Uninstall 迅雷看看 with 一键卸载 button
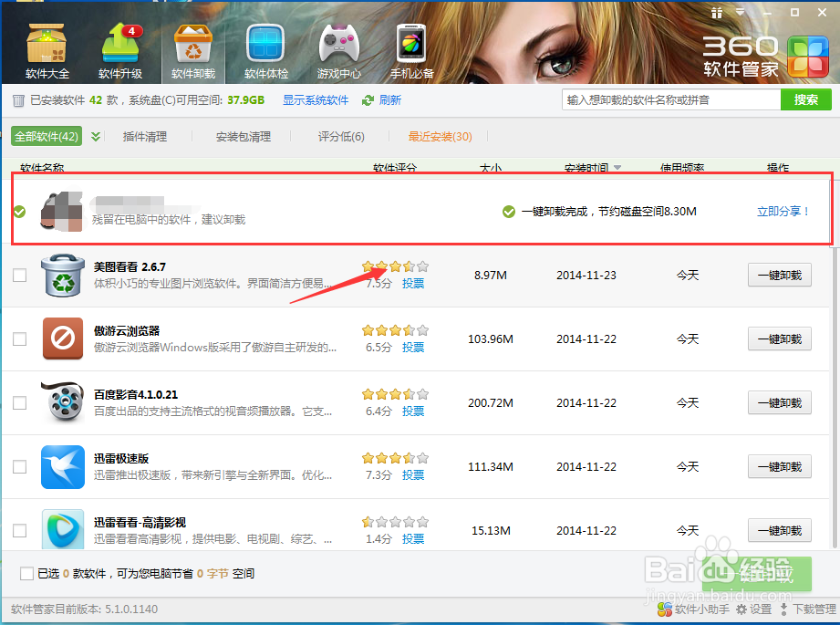The height and width of the screenshot is (625, 840). point(780,530)
